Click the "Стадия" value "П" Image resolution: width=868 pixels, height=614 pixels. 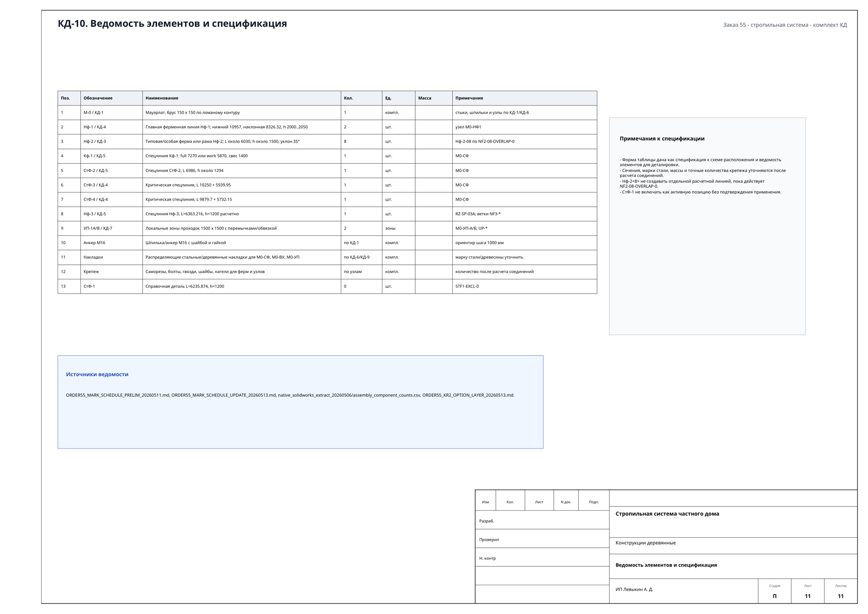click(x=774, y=596)
